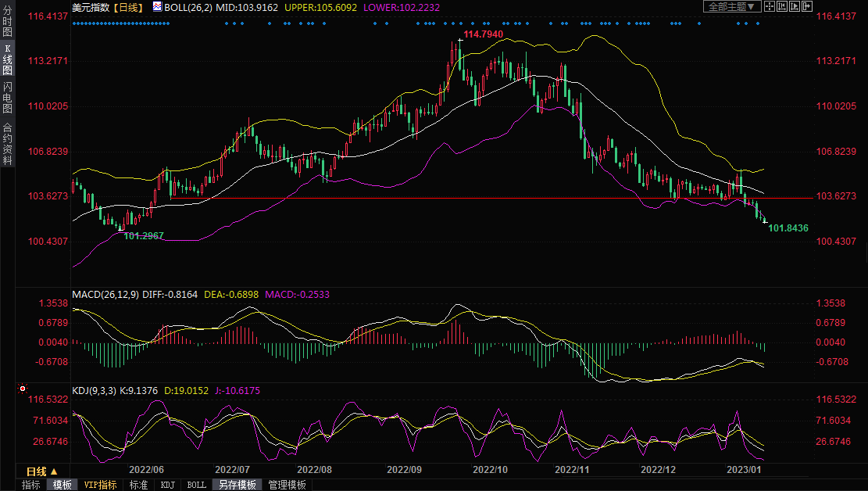Viewport: 868px width, 491px height.
Task: Apply the BOLL template at bottom
Action: 197,485
